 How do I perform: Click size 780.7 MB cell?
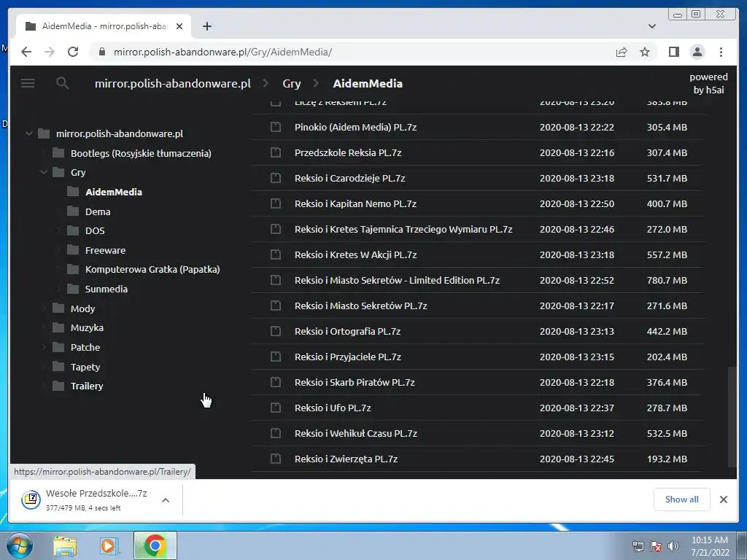667,280
